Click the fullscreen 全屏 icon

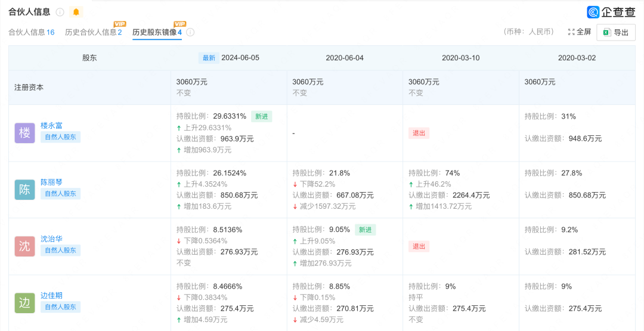click(x=571, y=32)
